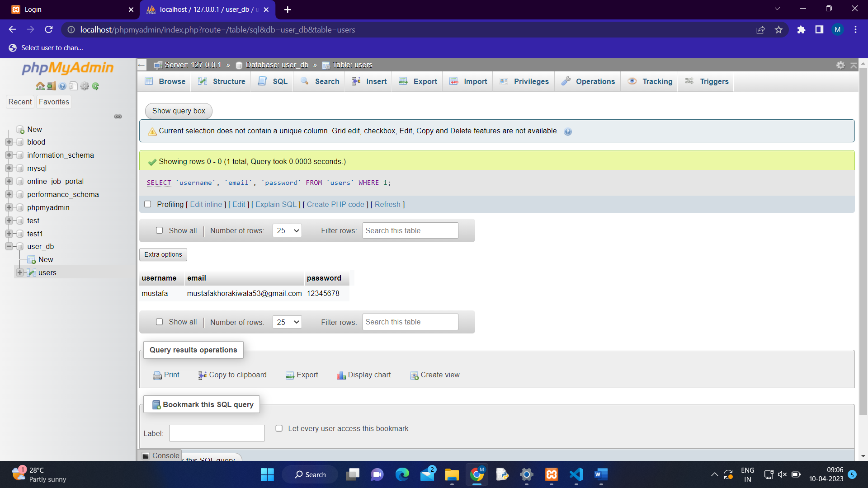Expand the online_job_portal database tree node
This screenshot has width=868, height=488.
[9, 181]
